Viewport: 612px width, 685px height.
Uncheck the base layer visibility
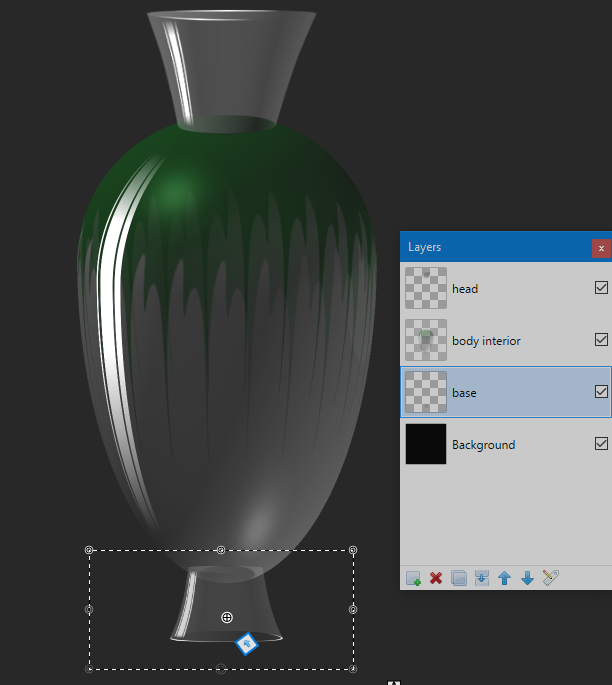[x=601, y=391]
